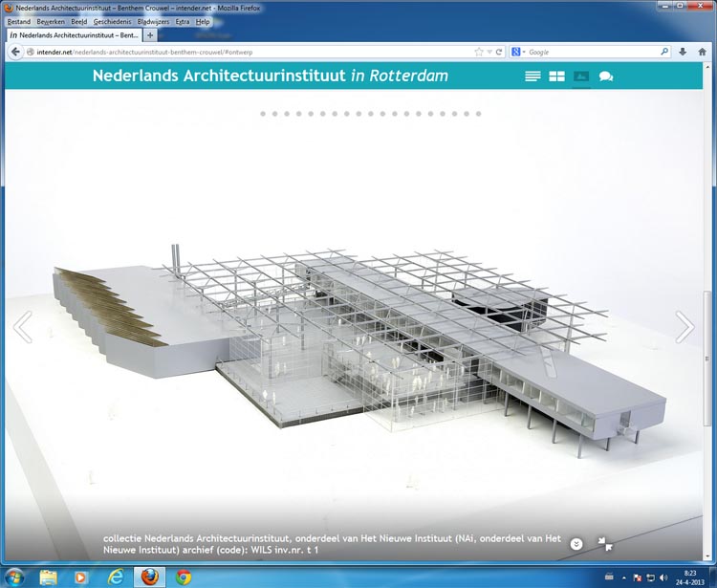Launch Internet Explorer from the taskbar
Screen dimensions: 717x588
coord(116,577)
